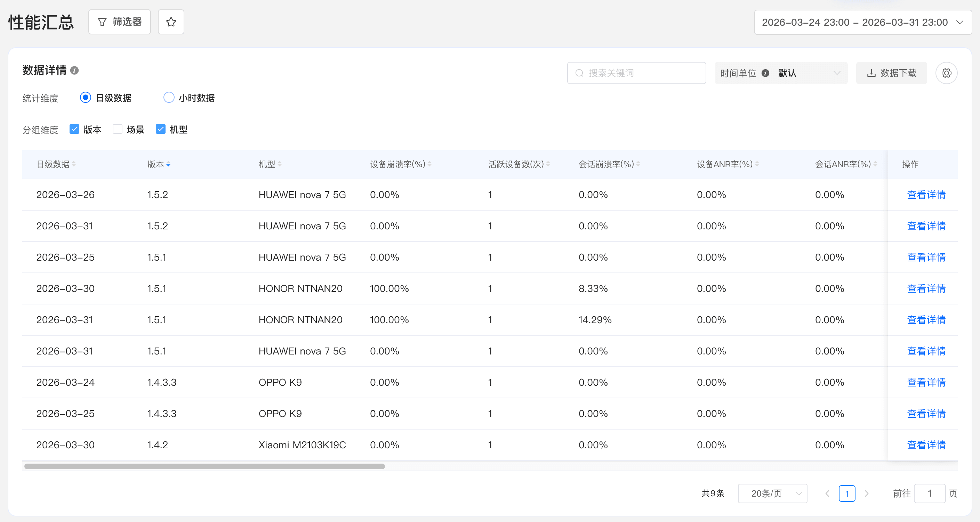This screenshot has width=980, height=522.
Task: Sort by 版本 column arrow
Action: click(168, 164)
